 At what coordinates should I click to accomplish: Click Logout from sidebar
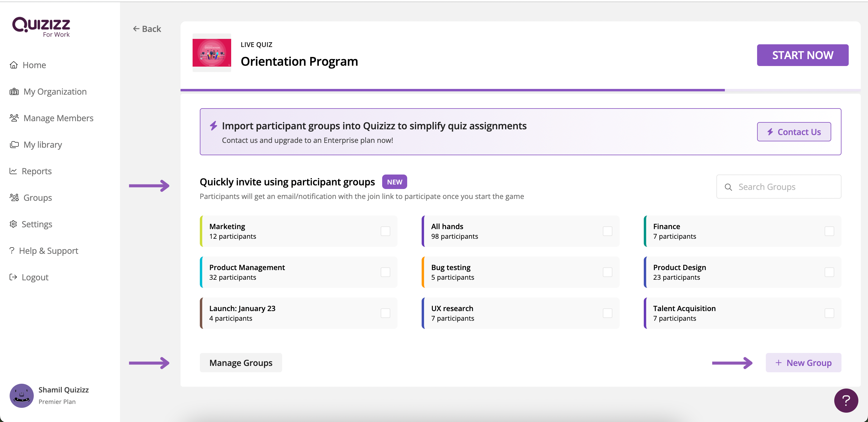(x=36, y=277)
